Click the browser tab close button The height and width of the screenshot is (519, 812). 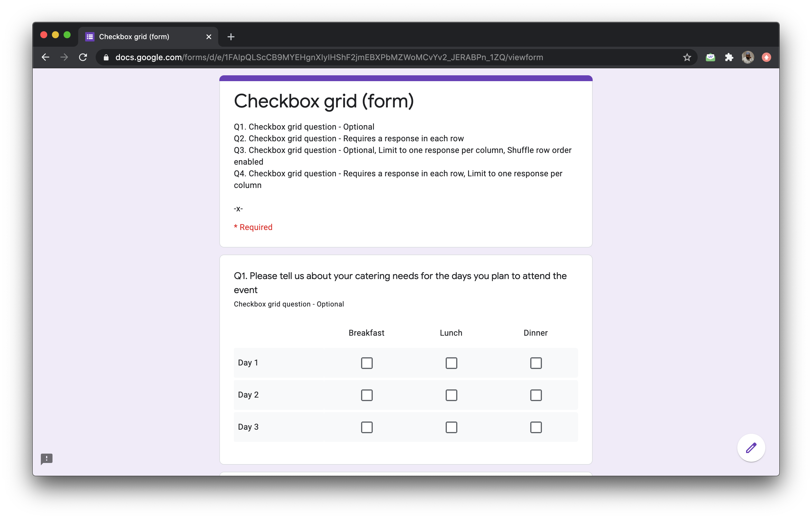click(208, 37)
